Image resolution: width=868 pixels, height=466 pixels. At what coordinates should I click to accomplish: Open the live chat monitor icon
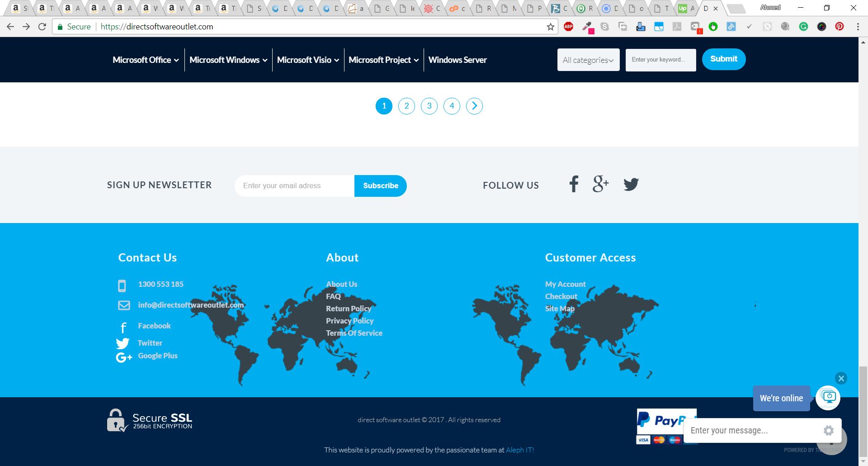point(828,398)
